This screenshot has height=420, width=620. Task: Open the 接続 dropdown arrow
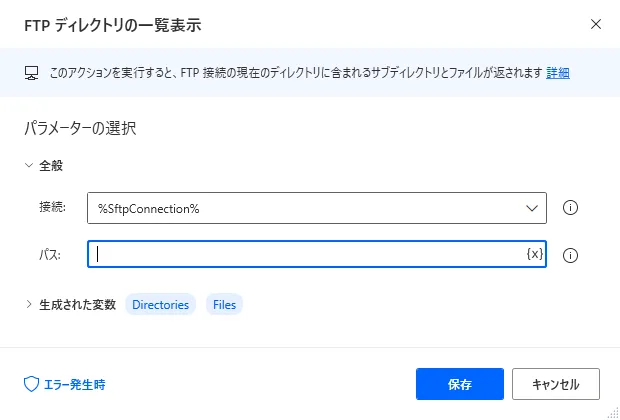click(531, 208)
